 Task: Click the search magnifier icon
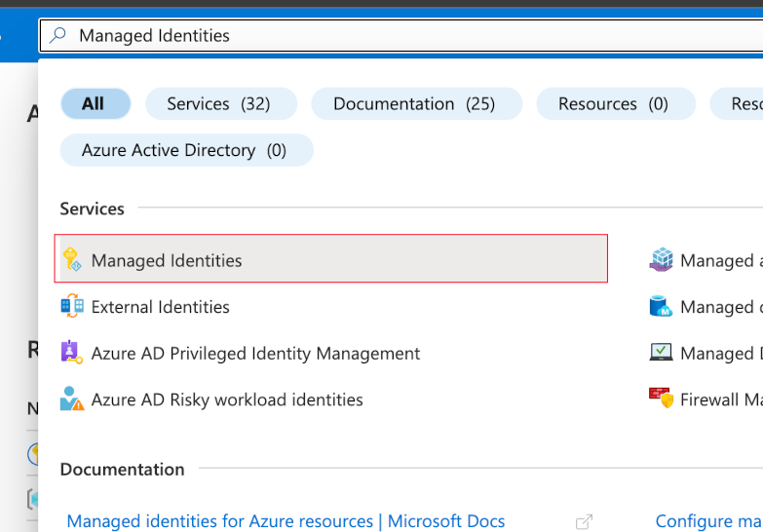[x=58, y=36]
